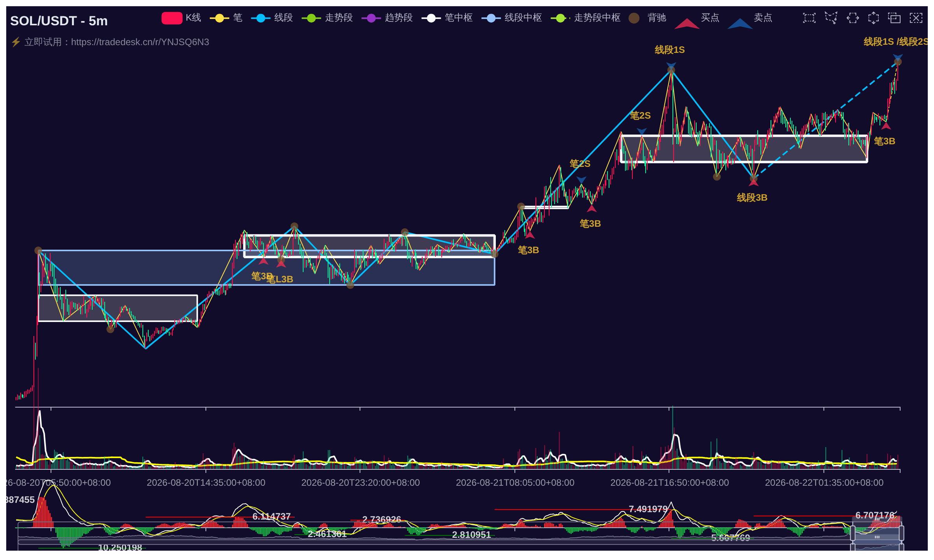
Task: Click the 2026-08-22T01:35:00+08:00 axis label
Action: (824, 483)
